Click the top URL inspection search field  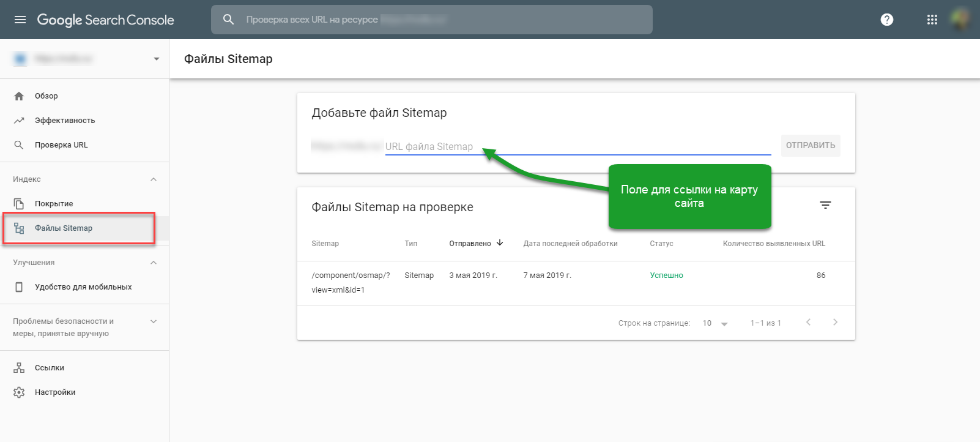[432, 20]
